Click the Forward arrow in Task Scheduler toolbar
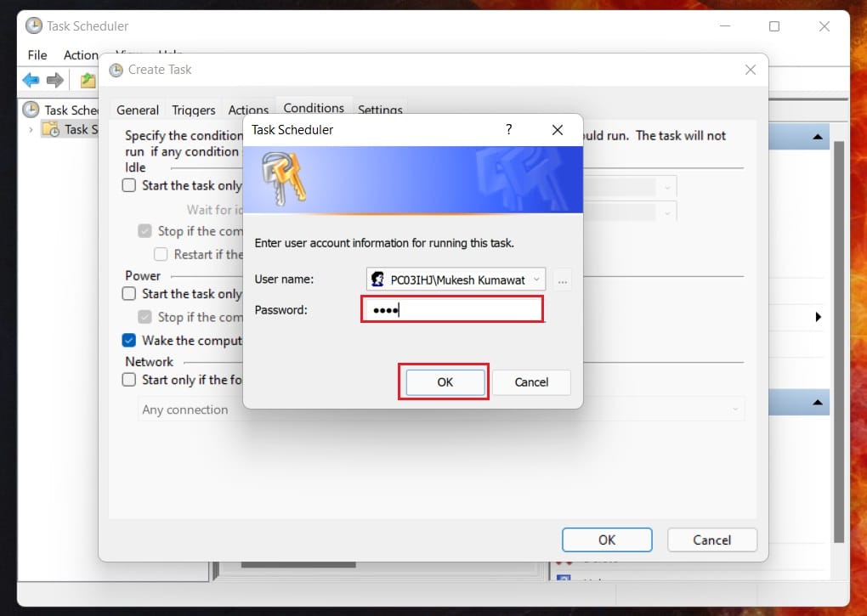The height and width of the screenshot is (616, 867). [x=55, y=81]
